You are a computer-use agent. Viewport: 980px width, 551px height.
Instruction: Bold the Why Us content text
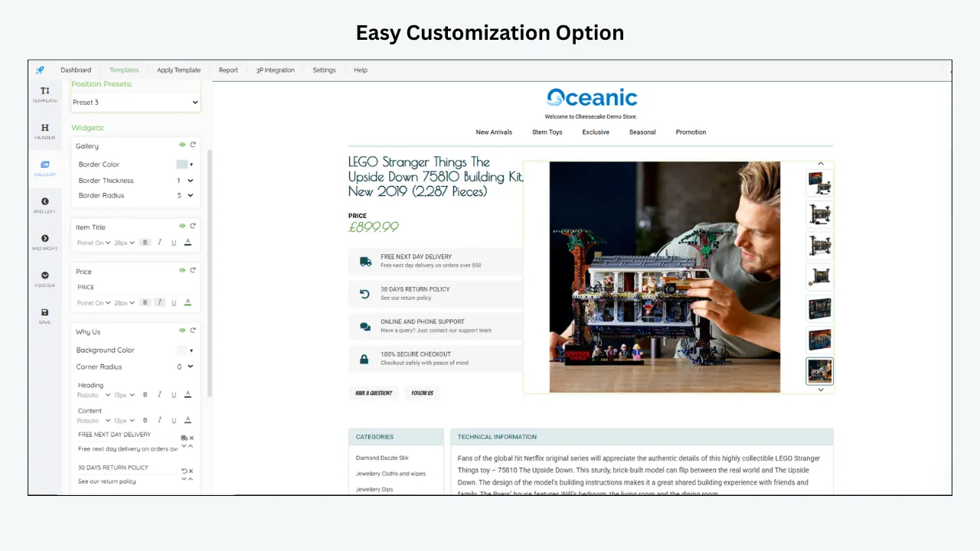tap(145, 420)
